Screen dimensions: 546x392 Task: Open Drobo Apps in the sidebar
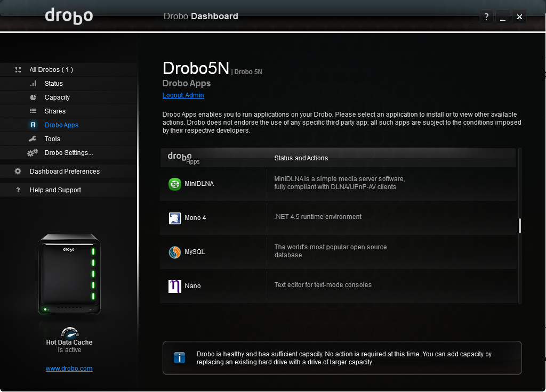[x=61, y=125]
